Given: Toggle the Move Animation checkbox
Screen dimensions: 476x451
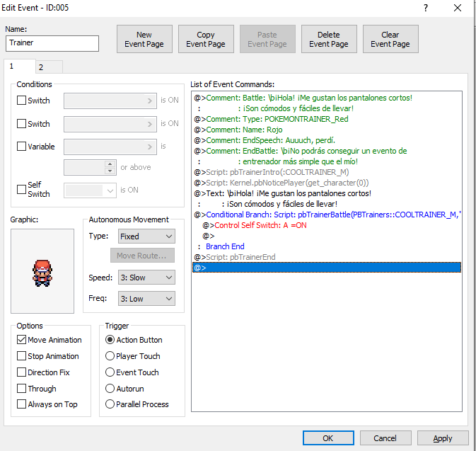Looking at the screenshot, I should pos(22,340).
